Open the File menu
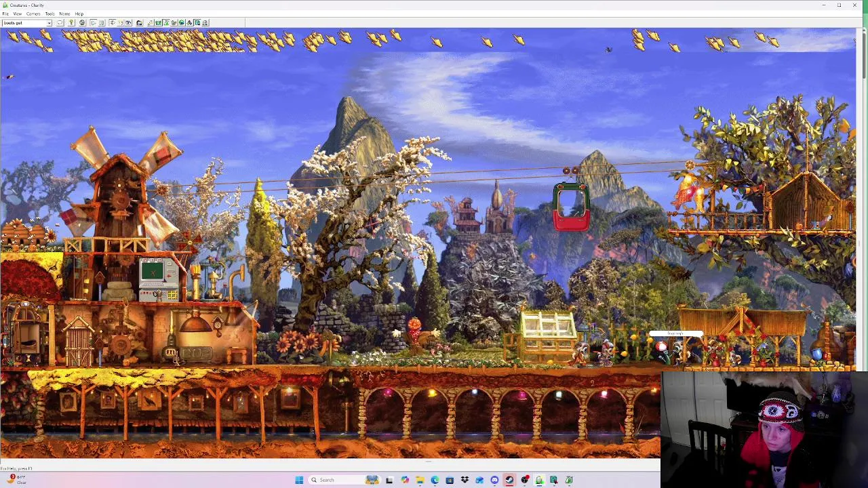 click(x=5, y=14)
